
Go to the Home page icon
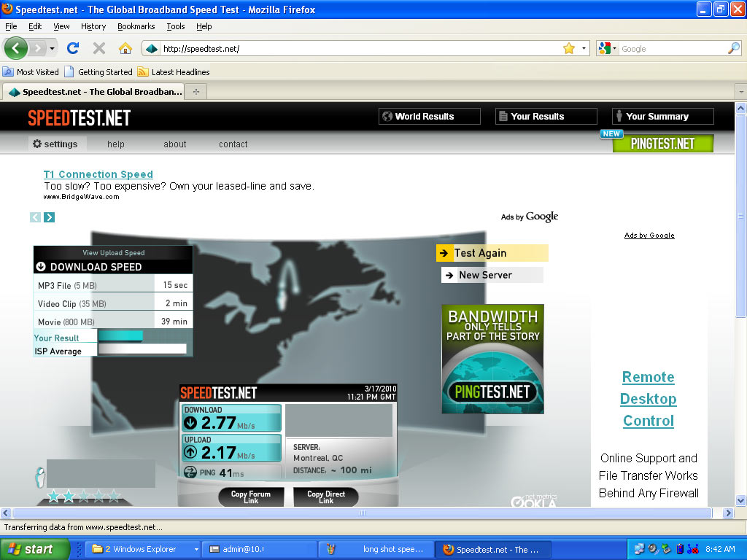pos(125,48)
